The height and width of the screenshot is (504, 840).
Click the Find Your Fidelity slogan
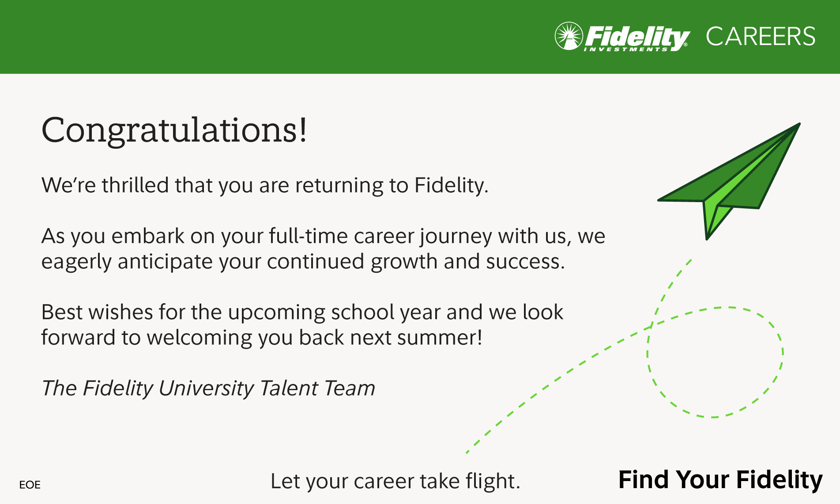click(720, 480)
